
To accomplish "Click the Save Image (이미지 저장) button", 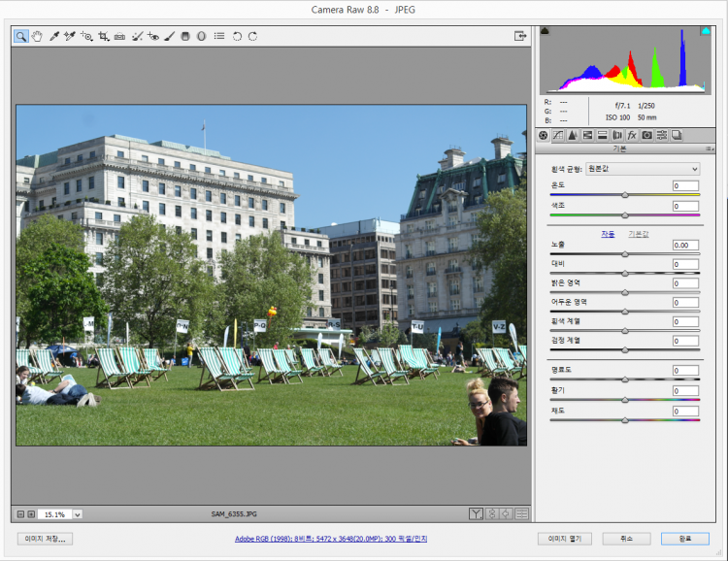I will (x=45, y=538).
